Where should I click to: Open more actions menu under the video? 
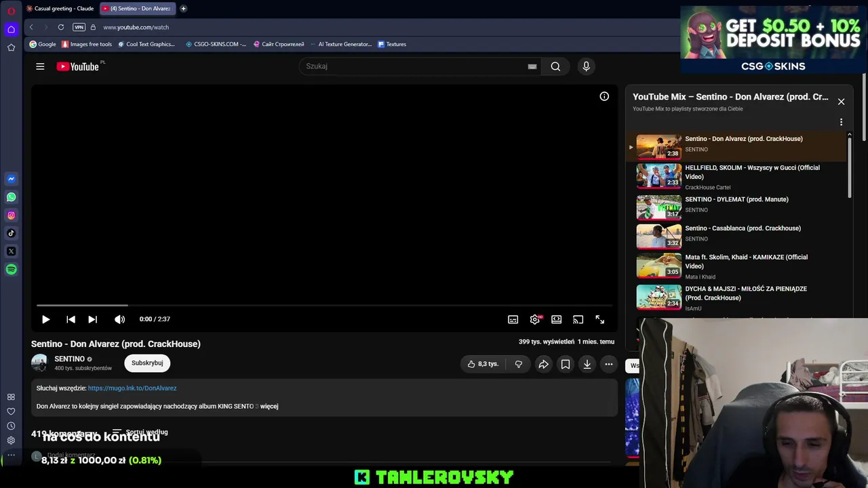click(x=609, y=364)
